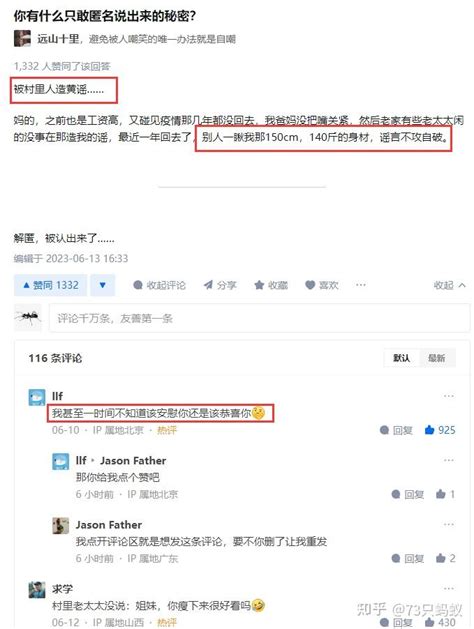Like the 那你给我点个赞吧 reply

(x=445, y=494)
